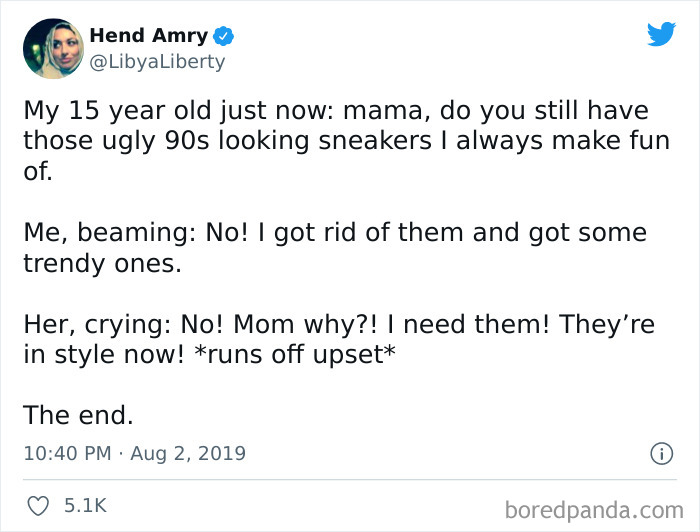Open the tweet info icon
Image resolution: width=700 pixels, height=532 pixels.
[x=661, y=453]
